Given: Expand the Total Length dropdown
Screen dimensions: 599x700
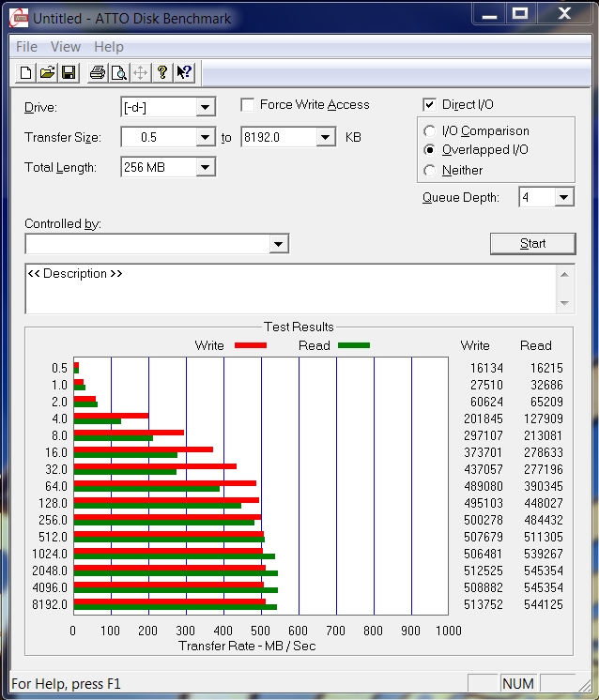Looking at the screenshot, I should click(206, 168).
